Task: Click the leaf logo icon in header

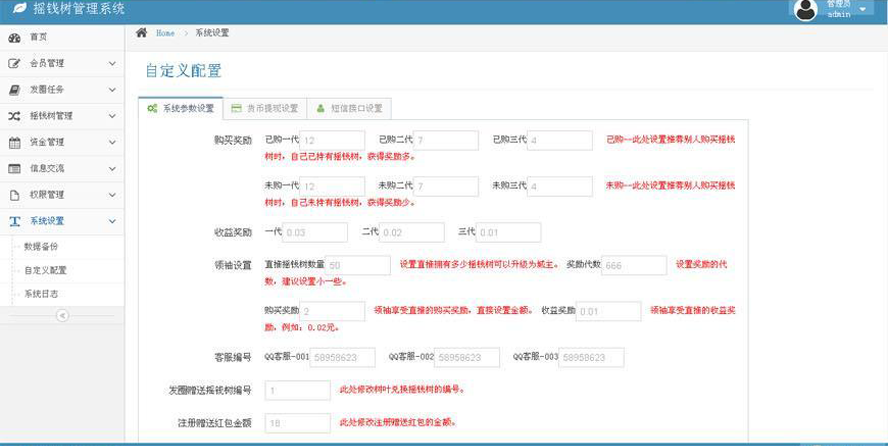Action: [20, 8]
